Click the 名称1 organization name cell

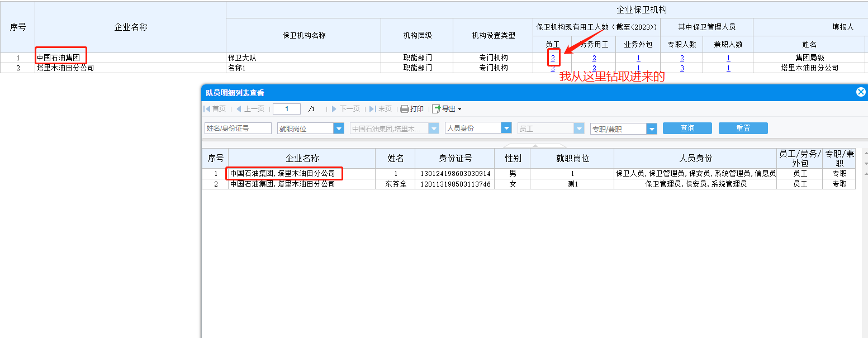[x=303, y=68]
